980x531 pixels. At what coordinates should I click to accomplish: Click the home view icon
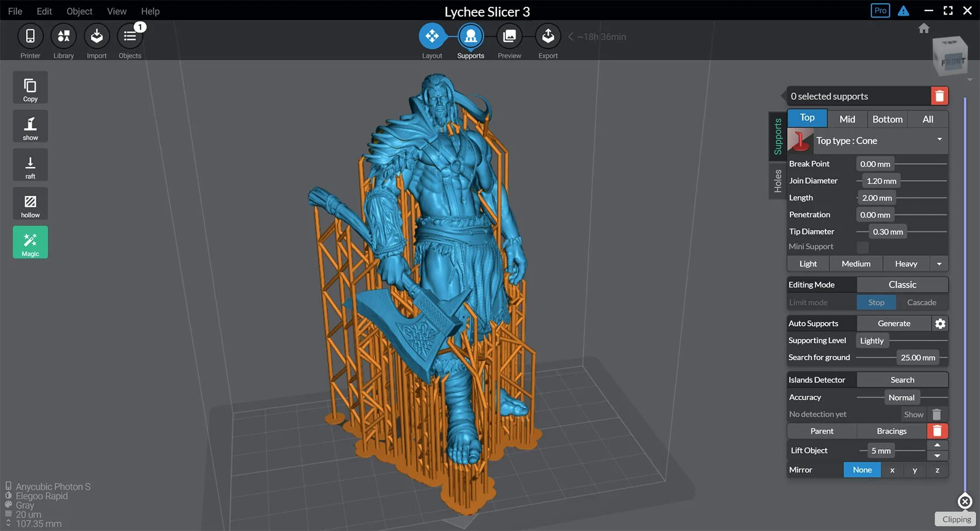click(924, 28)
